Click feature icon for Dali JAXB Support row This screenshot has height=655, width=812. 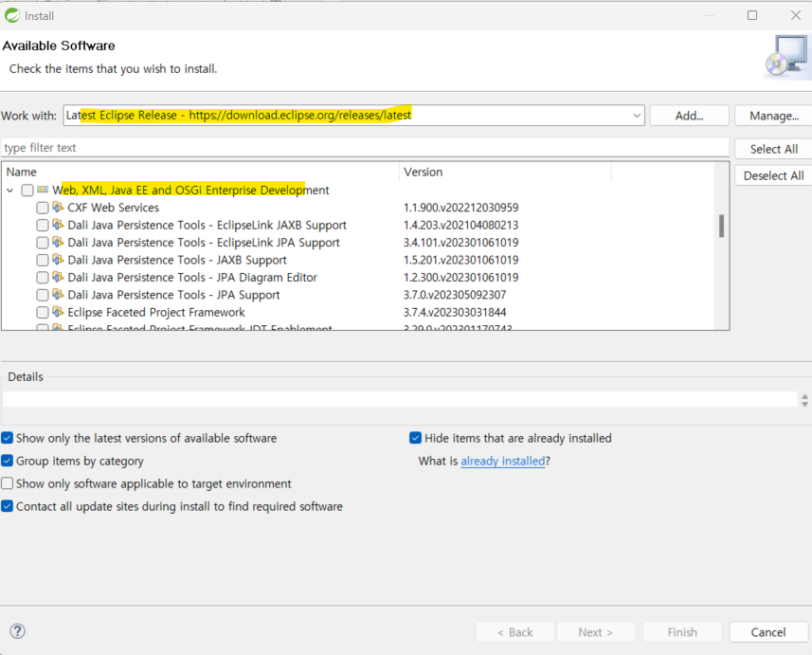(x=58, y=260)
